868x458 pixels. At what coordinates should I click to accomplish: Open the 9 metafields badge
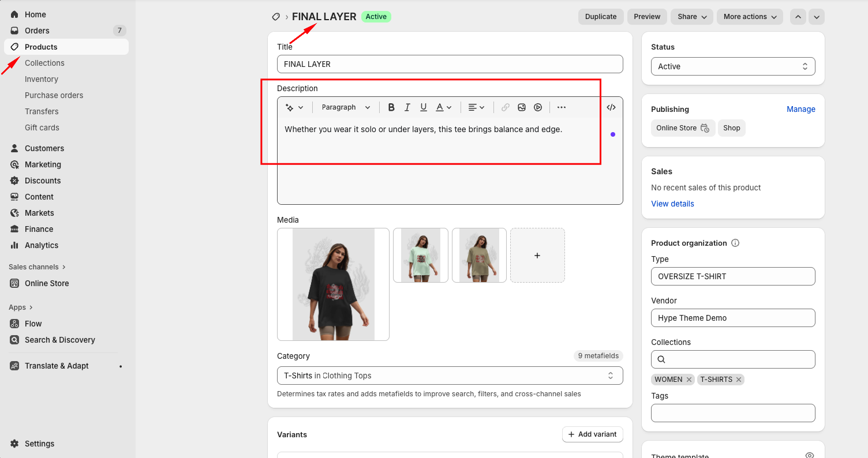598,356
